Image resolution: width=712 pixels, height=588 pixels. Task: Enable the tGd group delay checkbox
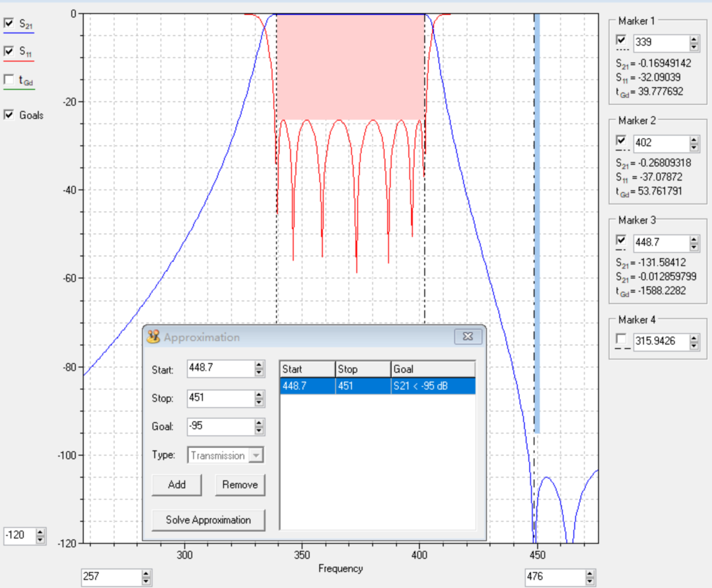[9, 80]
